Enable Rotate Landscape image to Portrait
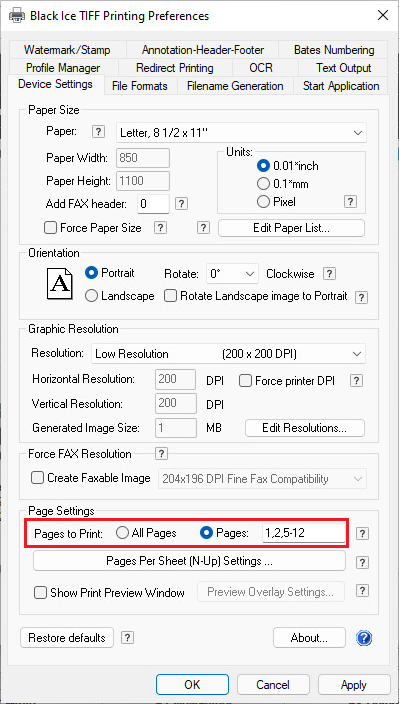The height and width of the screenshot is (704, 399). tap(170, 296)
